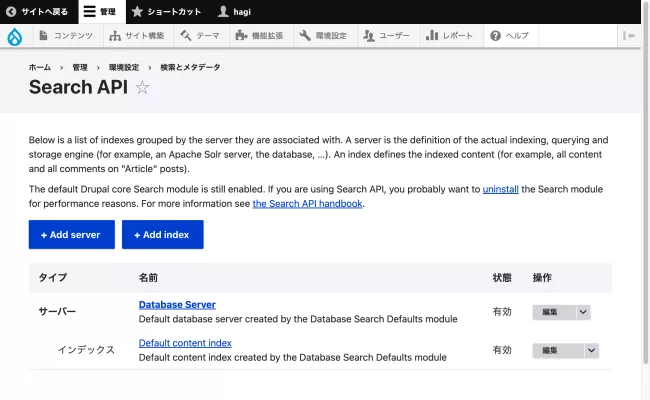Open the 機能拡張 menu label

pyautogui.click(x=267, y=36)
